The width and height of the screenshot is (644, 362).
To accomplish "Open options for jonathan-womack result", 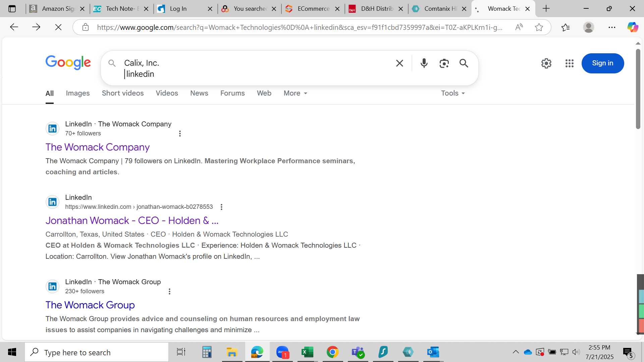I will point(221,207).
